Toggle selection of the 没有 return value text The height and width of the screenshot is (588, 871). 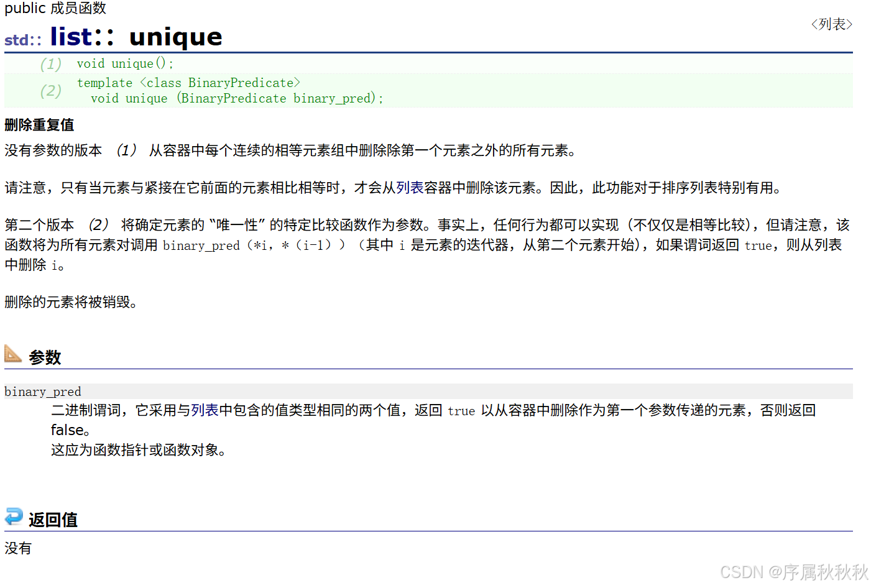pyautogui.click(x=17, y=548)
